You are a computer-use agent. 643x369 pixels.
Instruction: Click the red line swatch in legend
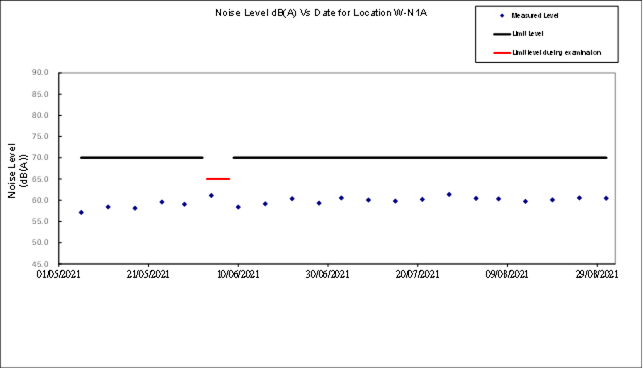point(502,52)
